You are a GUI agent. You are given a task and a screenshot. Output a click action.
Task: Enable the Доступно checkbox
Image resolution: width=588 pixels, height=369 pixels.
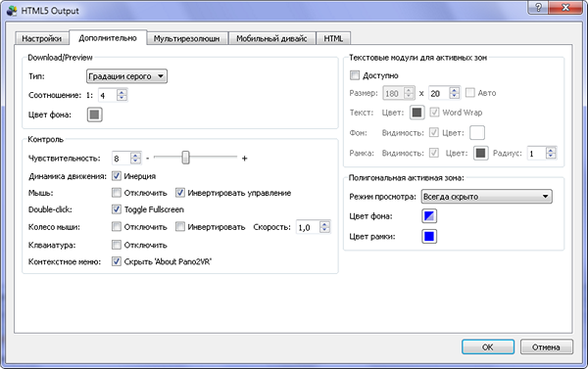[355, 75]
